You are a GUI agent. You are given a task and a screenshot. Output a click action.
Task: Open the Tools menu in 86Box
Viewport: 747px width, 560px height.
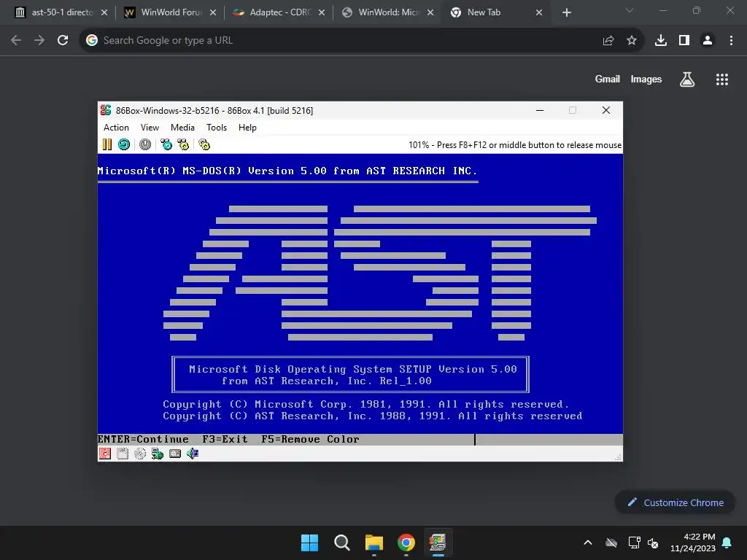[x=216, y=128]
